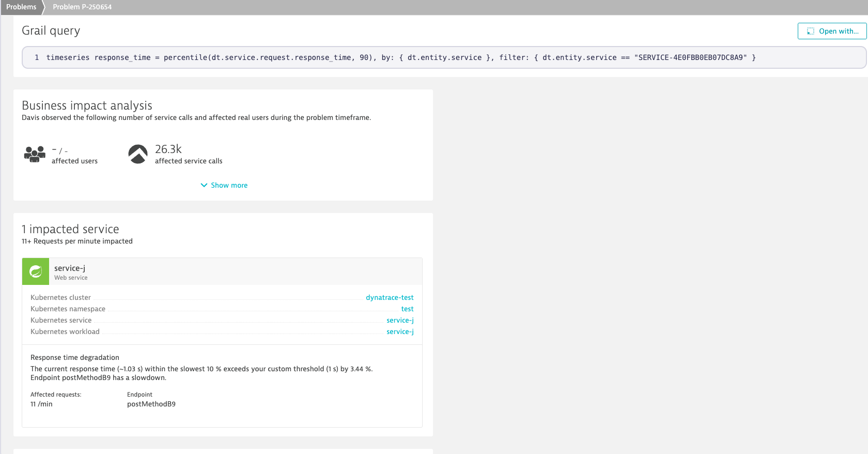Open the service-j link in Kubernetes service row
Screen dimensions: 868x454
click(x=400, y=320)
